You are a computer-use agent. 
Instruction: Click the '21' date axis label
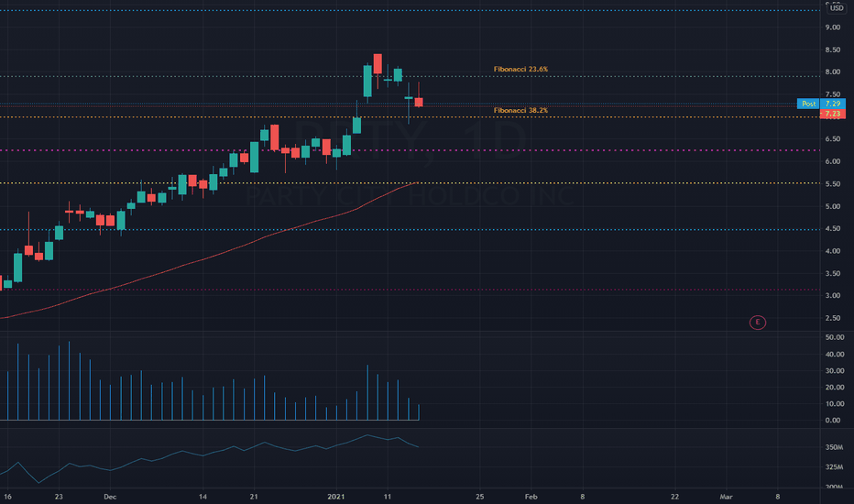click(x=254, y=497)
